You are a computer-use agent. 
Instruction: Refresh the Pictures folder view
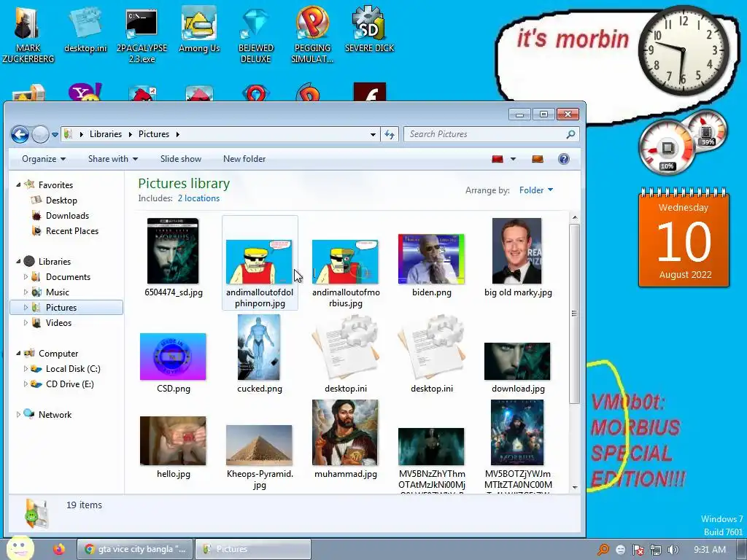coord(390,135)
